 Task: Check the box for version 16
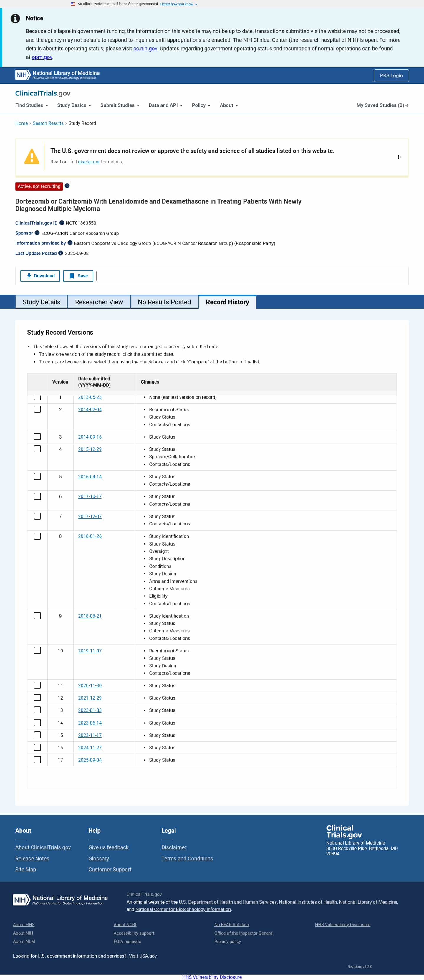coord(37,747)
